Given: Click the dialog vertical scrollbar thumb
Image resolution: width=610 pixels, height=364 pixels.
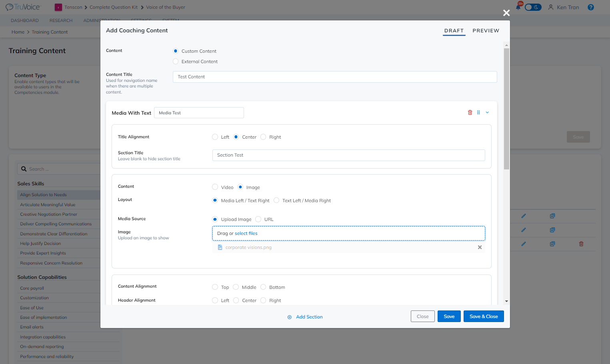Looking at the screenshot, I should pos(506,109).
